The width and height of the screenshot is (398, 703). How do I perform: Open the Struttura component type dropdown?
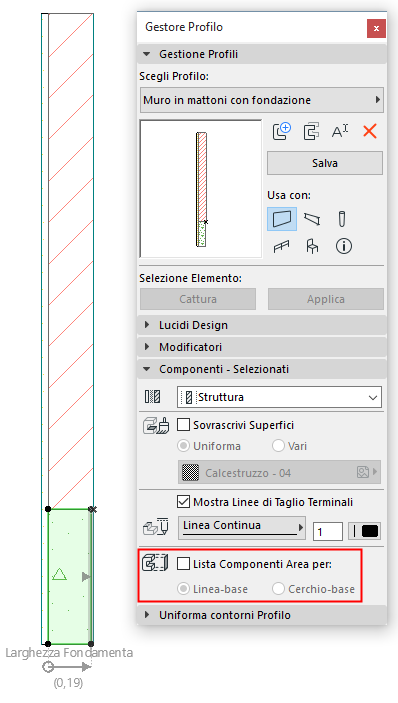click(279, 397)
